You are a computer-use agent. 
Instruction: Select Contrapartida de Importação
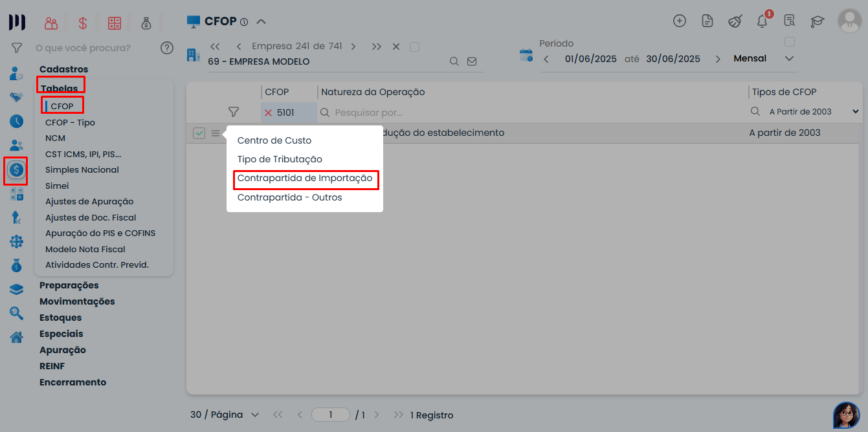click(305, 178)
